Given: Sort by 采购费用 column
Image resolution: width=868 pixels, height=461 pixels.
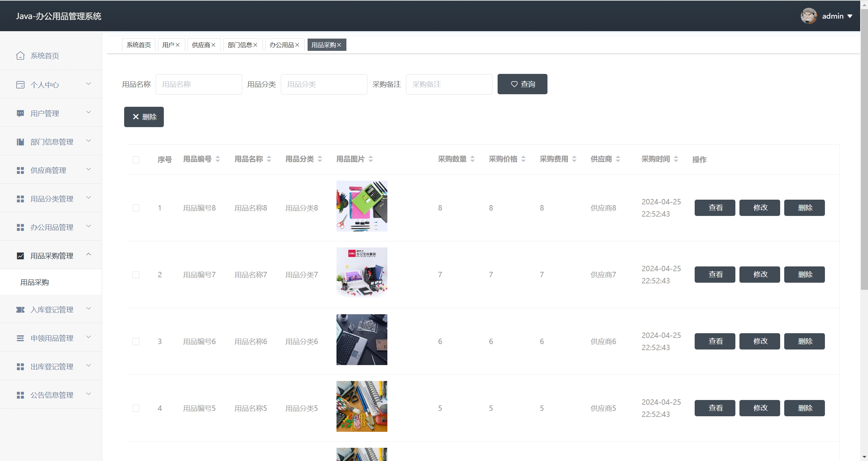Looking at the screenshot, I should [574, 159].
